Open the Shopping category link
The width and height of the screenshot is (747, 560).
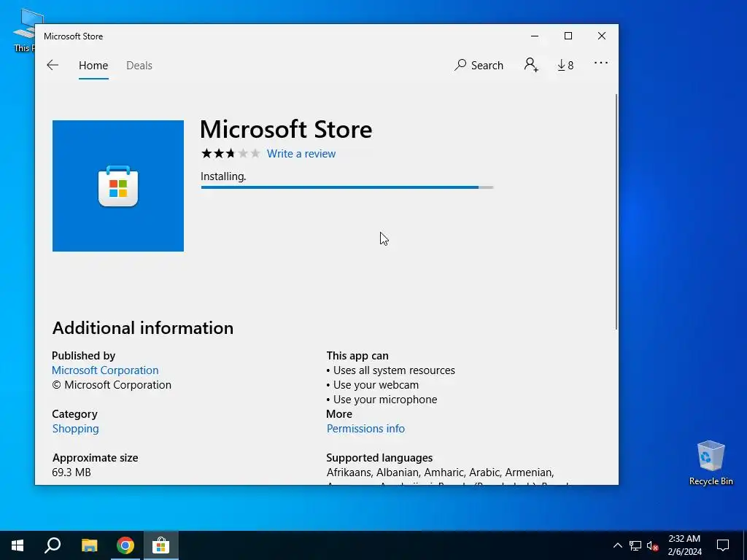[x=76, y=429]
